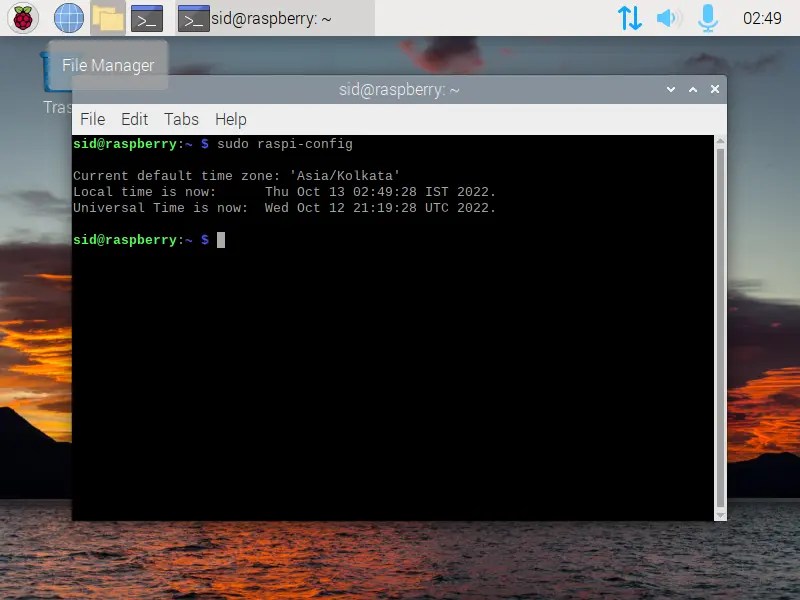Viewport: 800px width, 600px height.
Task: Click the clock showing 02:49
Action: click(x=765, y=17)
